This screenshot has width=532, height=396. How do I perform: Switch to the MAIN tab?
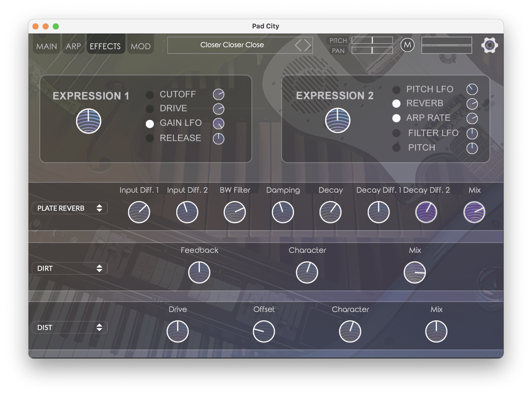(47, 46)
